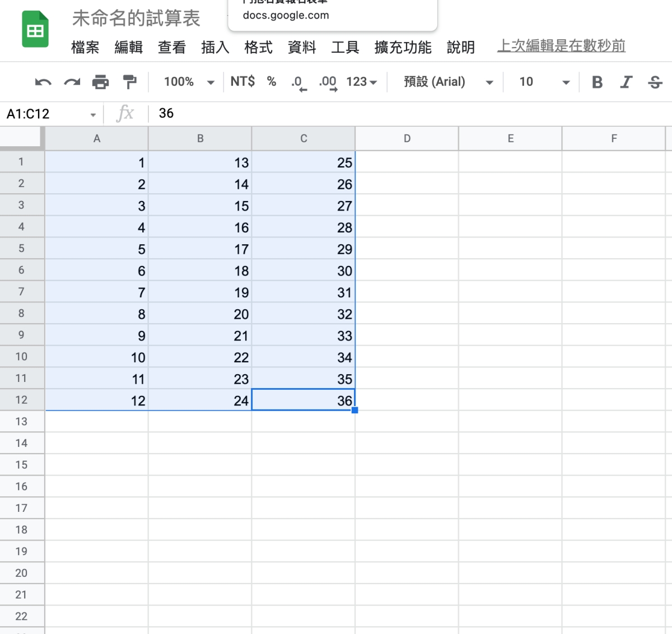The height and width of the screenshot is (634, 672).
Task: Select column B header
Action: coord(200,138)
